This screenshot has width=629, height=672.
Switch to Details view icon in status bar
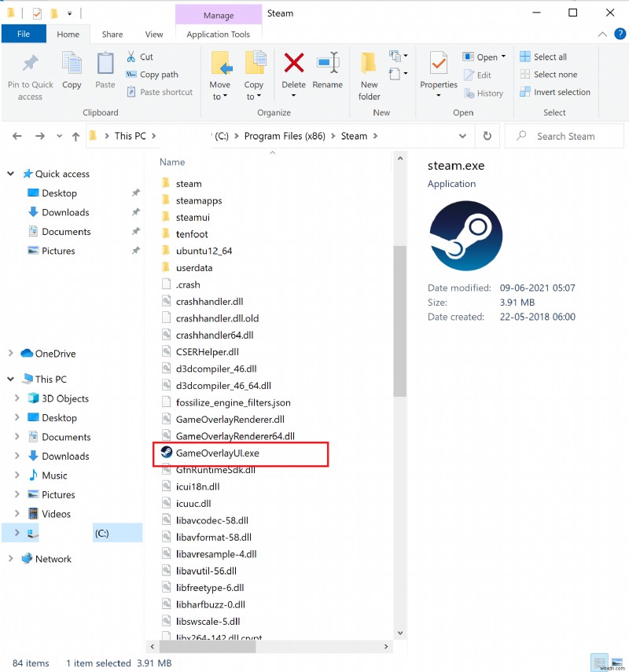click(600, 662)
